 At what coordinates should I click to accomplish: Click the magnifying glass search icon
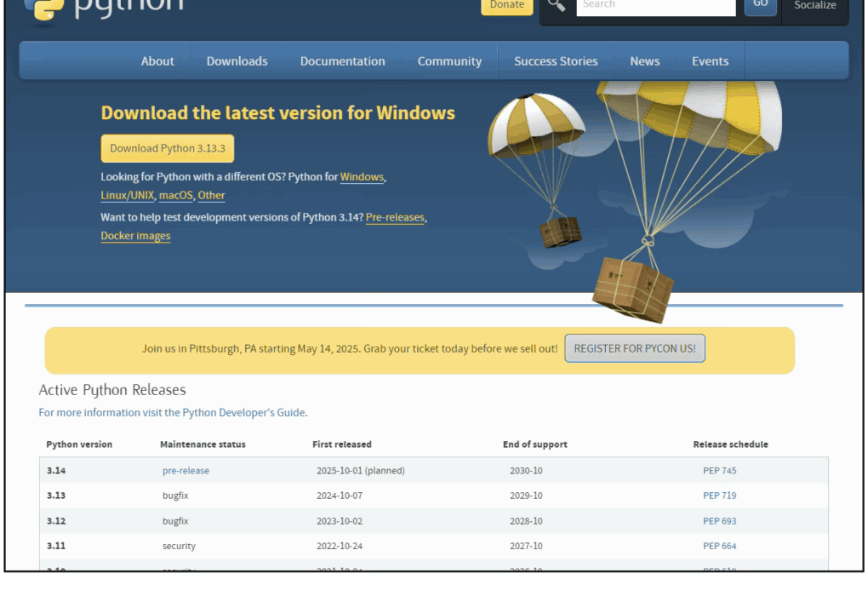(x=557, y=5)
